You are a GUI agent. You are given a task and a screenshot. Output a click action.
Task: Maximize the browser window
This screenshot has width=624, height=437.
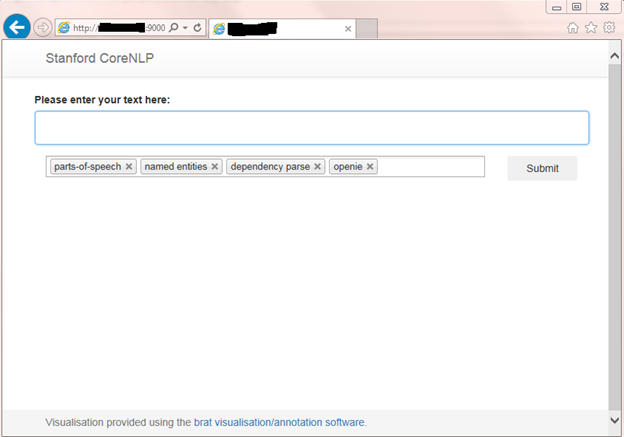tap(576, 7)
